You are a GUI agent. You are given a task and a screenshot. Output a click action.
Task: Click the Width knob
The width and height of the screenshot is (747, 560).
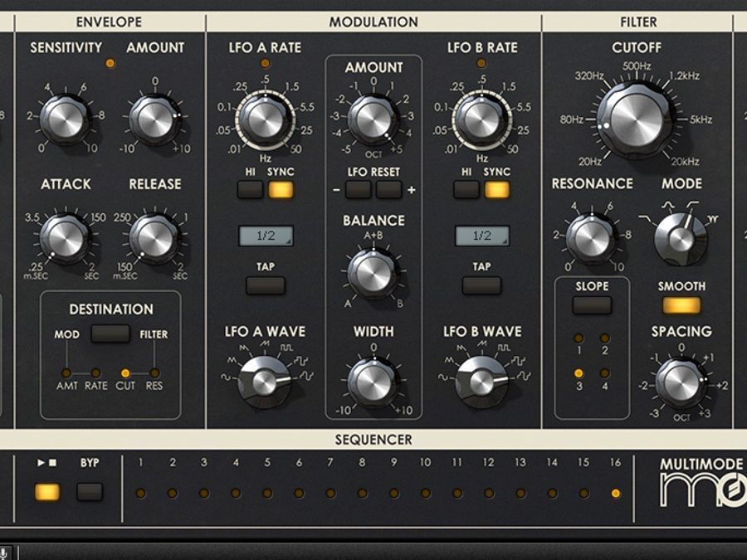click(x=373, y=382)
